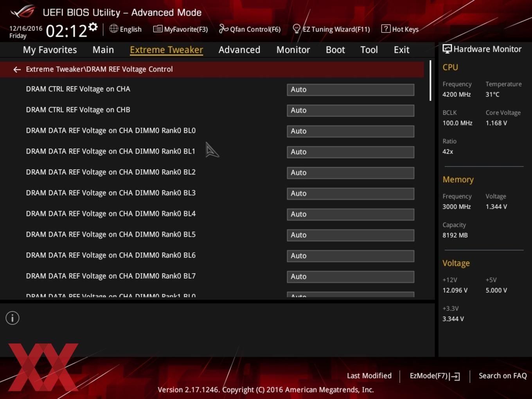The height and width of the screenshot is (399, 532).
Task: Select DRAM DATA REF Voltage Rank0 BL0 label
Action: [x=111, y=131]
